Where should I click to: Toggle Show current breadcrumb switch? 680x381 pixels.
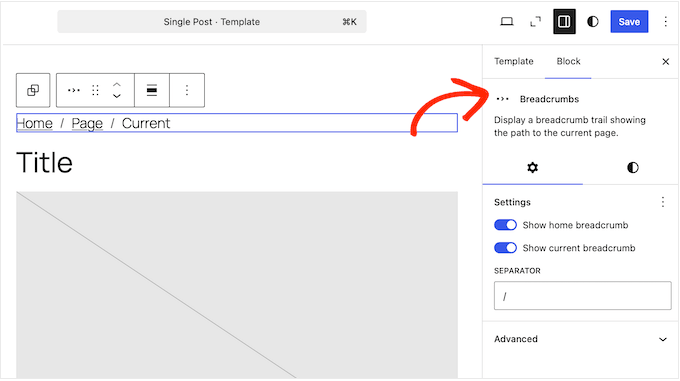coord(505,248)
